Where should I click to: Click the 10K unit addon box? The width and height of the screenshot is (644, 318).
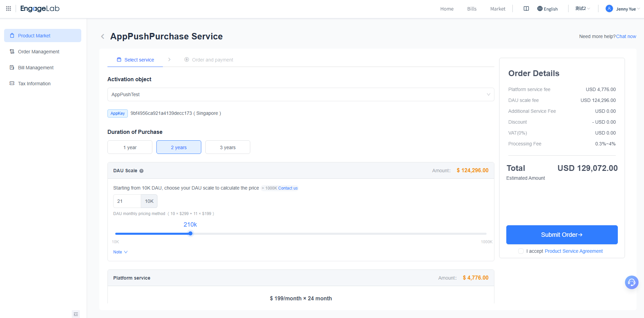tap(149, 201)
